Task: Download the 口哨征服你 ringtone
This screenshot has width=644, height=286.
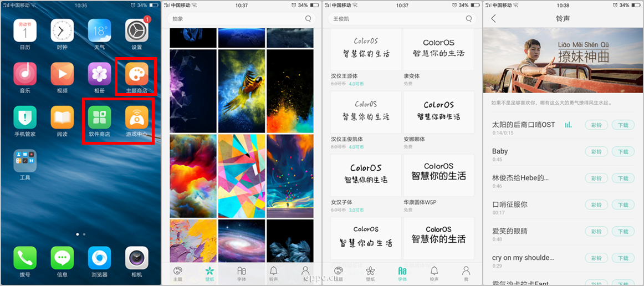Action: [623, 205]
